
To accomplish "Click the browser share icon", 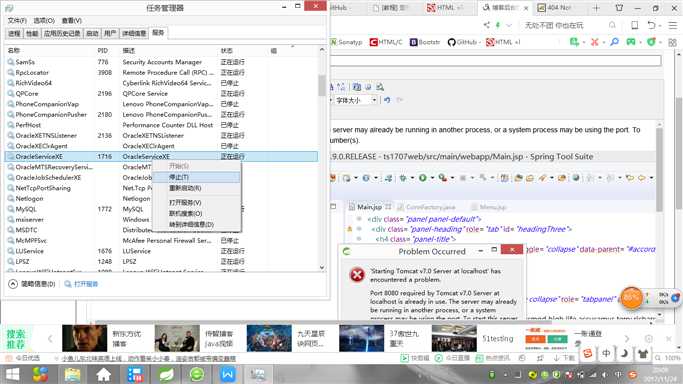I will tap(487, 25).
